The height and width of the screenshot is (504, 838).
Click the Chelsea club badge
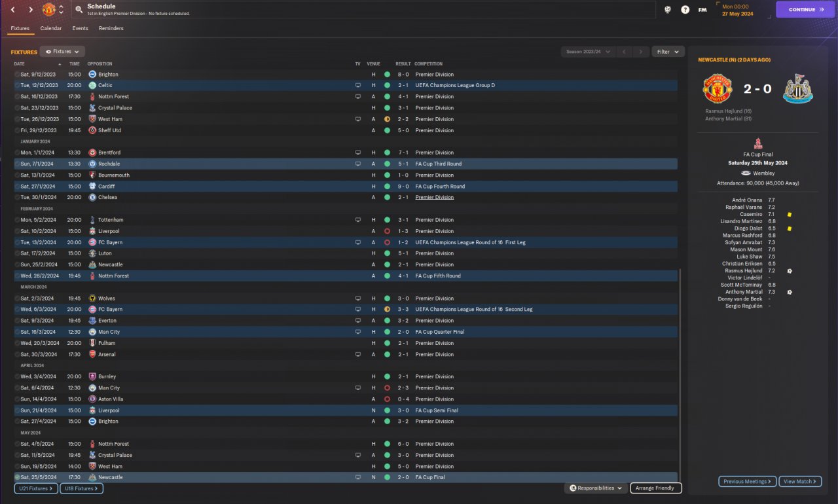[x=92, y=198]
